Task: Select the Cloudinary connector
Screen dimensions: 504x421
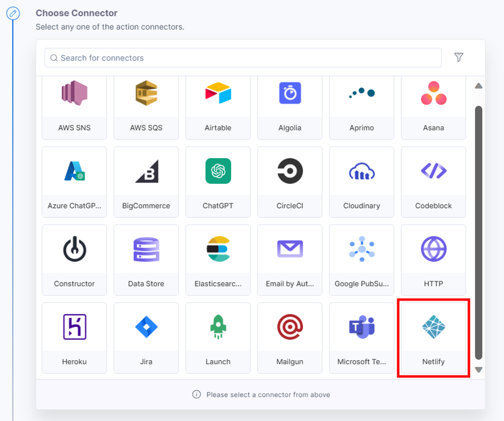Action: click(361, 182)
